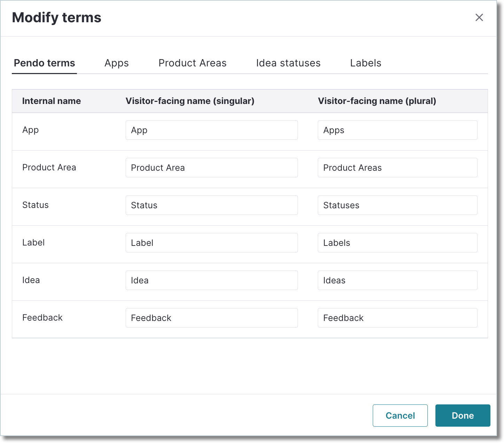The height and width of the screenshot is (443, 504).
Task: Click the Internal name column header
Action: [52, 101]
